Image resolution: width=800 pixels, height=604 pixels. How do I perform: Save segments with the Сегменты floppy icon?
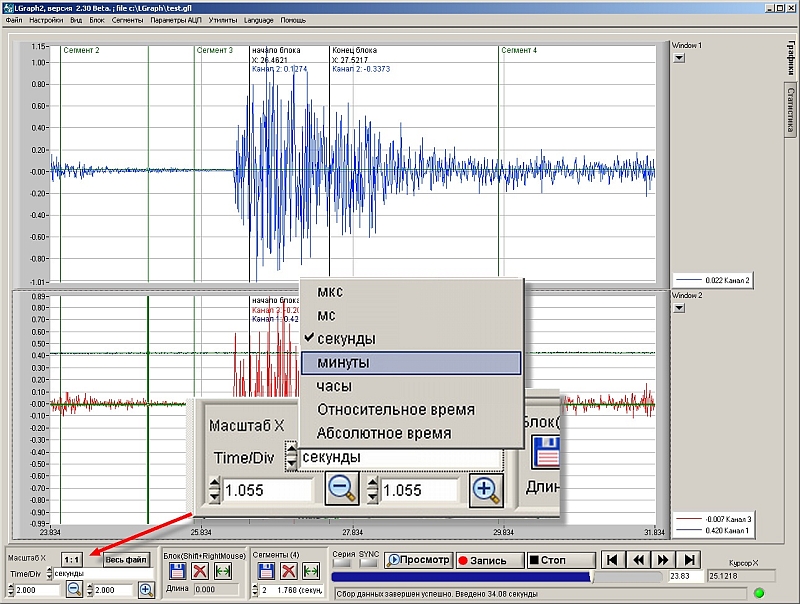coord(266,571)
